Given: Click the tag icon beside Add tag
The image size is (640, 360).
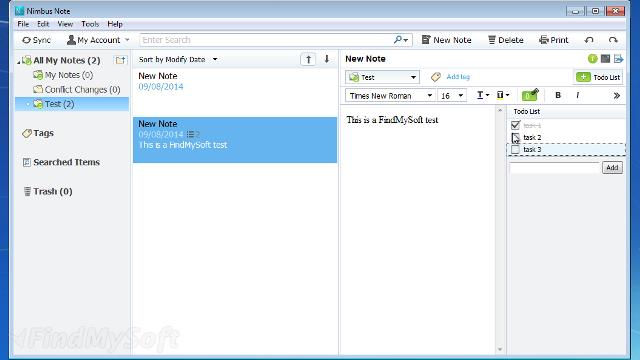Looking at the screenshot, I should (x=436, y=77).
